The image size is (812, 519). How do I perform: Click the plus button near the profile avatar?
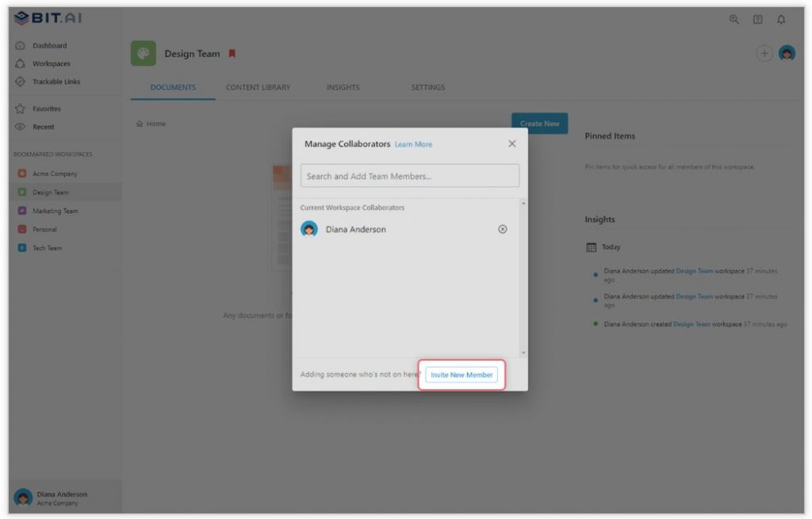pos(764,53)
